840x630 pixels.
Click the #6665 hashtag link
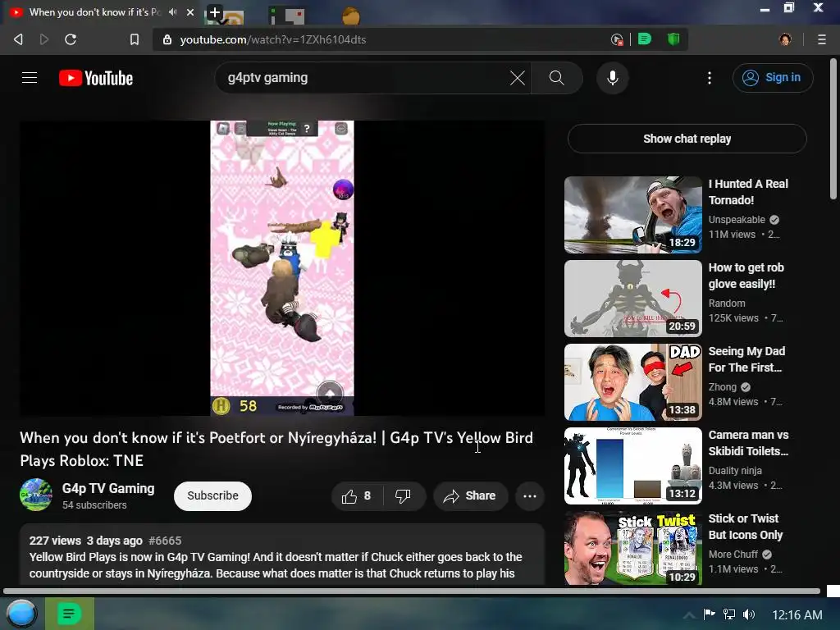tap(165, 541)
